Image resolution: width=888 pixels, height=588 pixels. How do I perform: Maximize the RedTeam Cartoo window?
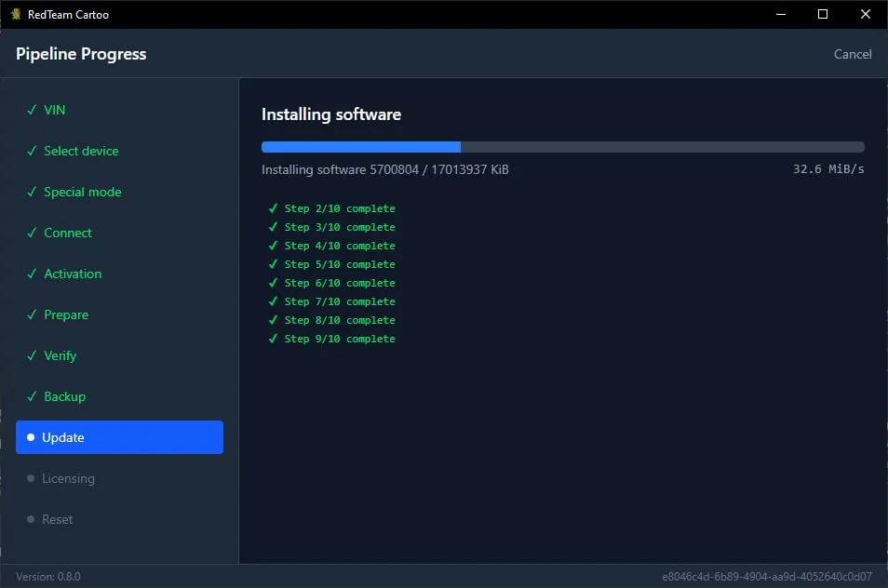pyautogui.click(x=823, y=14)
